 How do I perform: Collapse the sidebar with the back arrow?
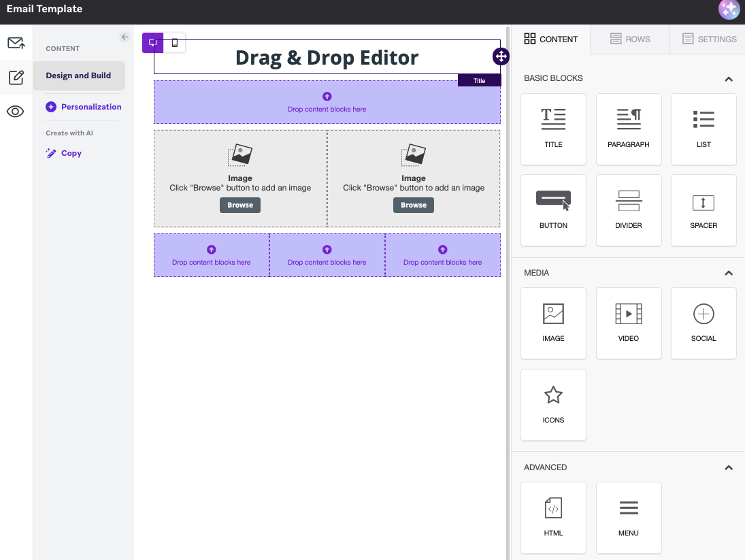[125, 37]
